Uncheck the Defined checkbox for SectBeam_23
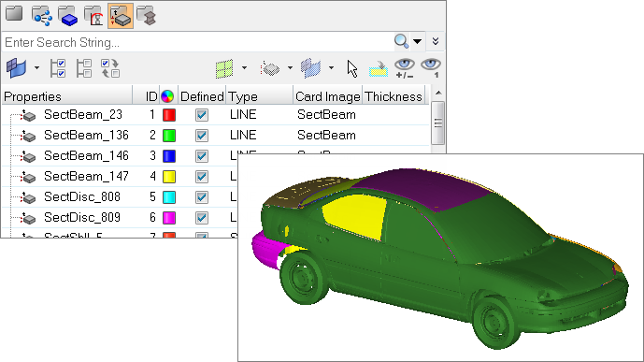This screenshot has height=362, width=644. click(202, 115)
